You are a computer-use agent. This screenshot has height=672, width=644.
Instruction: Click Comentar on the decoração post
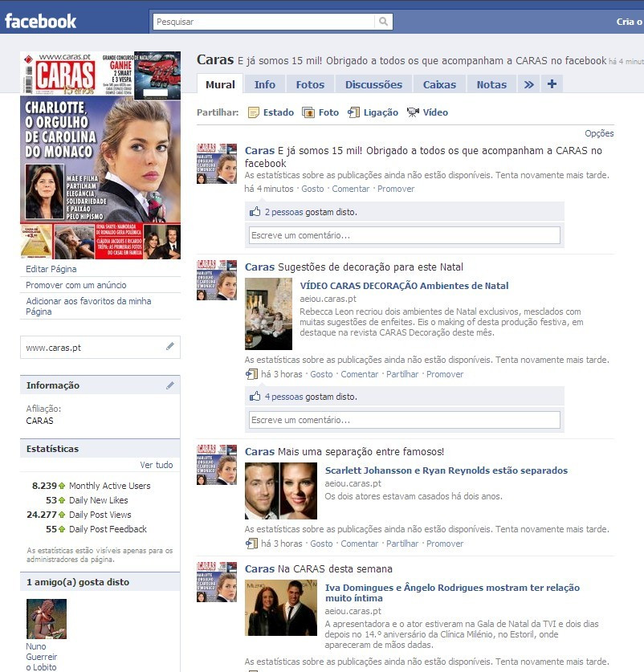point(359,374)
